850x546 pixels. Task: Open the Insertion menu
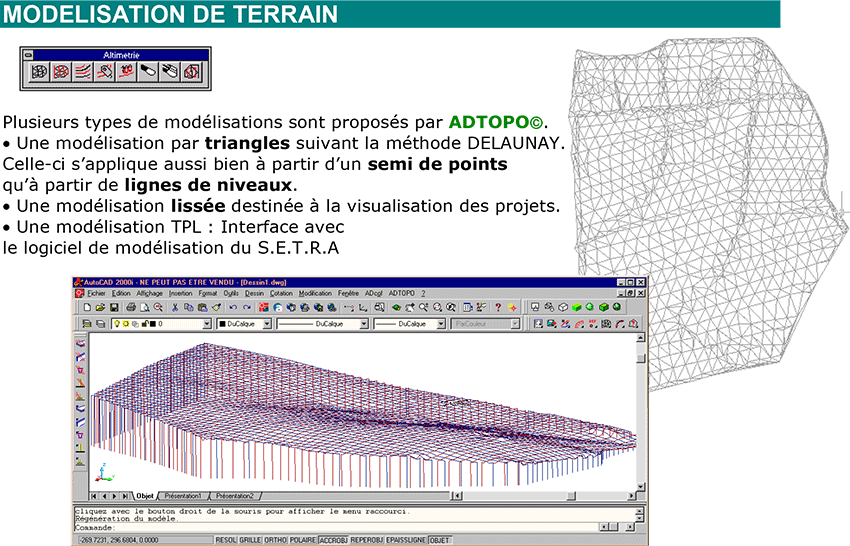pos(181,293)
